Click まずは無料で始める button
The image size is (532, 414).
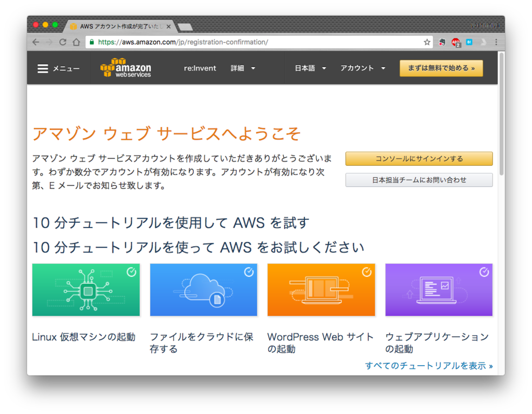coord(441,68)
